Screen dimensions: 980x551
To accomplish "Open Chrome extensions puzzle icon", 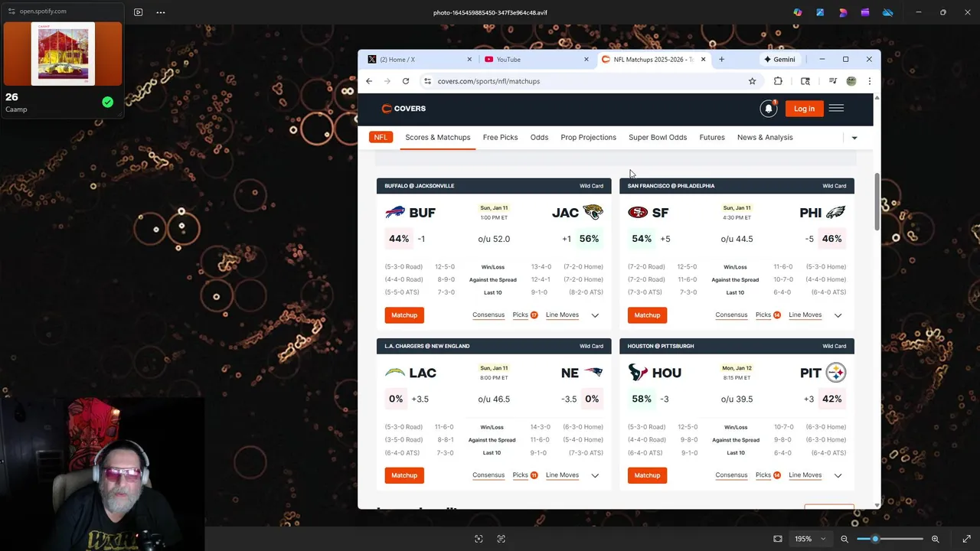I will pos(778,81).
